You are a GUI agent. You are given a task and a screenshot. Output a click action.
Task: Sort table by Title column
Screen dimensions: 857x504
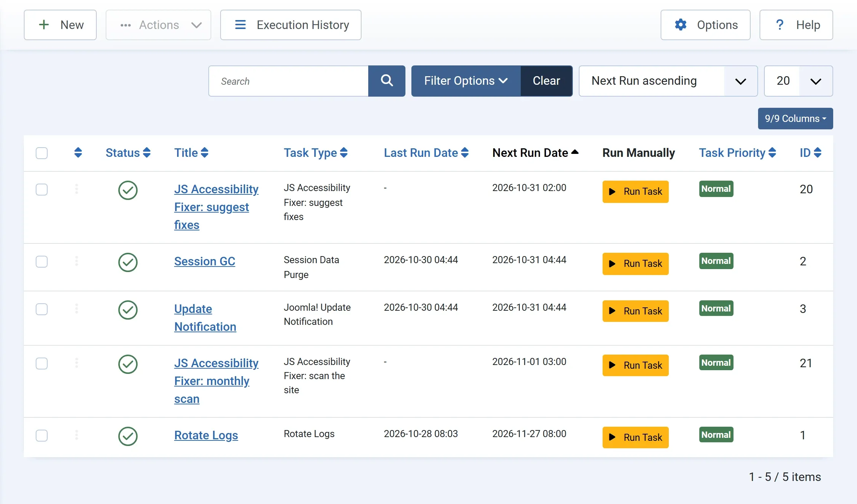pos(191,153)
